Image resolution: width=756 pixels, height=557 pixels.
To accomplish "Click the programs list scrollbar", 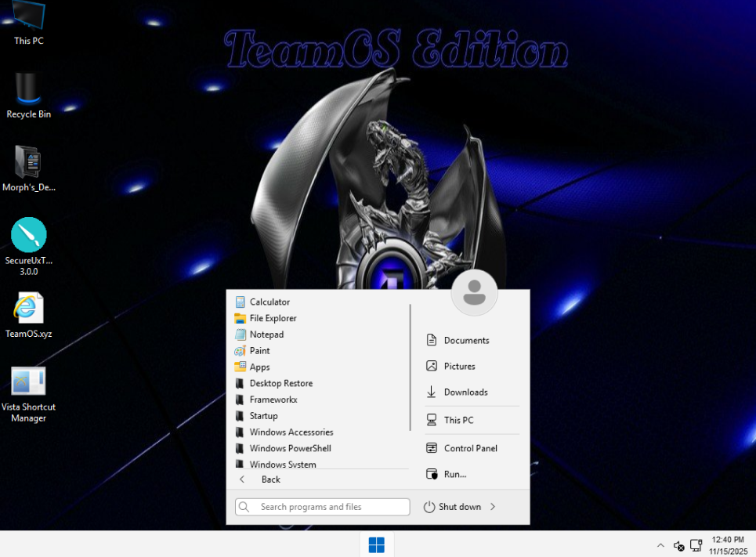I will 411,367.
